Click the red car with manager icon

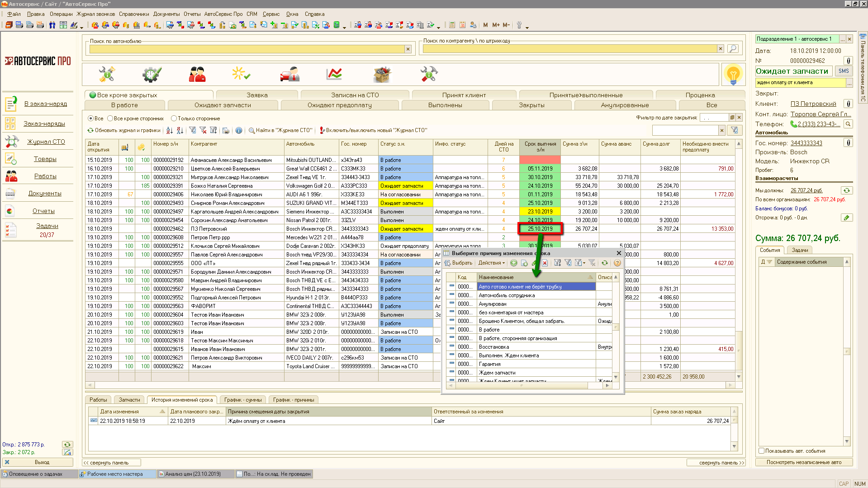[x=289, y=74]
